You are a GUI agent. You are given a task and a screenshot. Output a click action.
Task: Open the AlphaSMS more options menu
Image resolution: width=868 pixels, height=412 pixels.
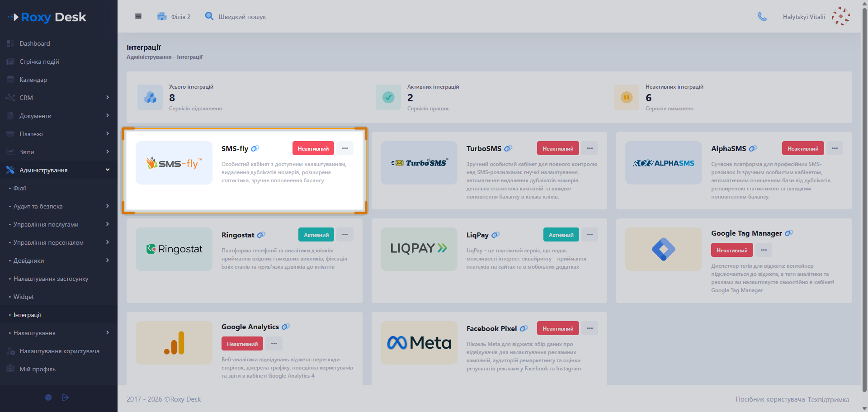click(835, 148)
